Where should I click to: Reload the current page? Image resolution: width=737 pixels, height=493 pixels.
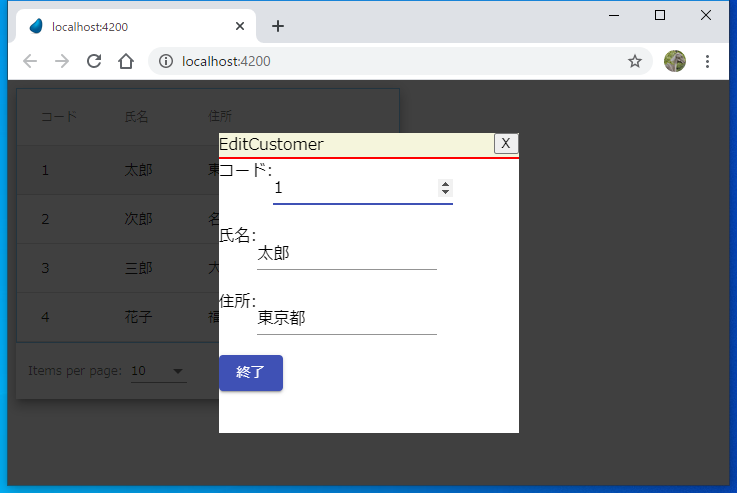94,61
